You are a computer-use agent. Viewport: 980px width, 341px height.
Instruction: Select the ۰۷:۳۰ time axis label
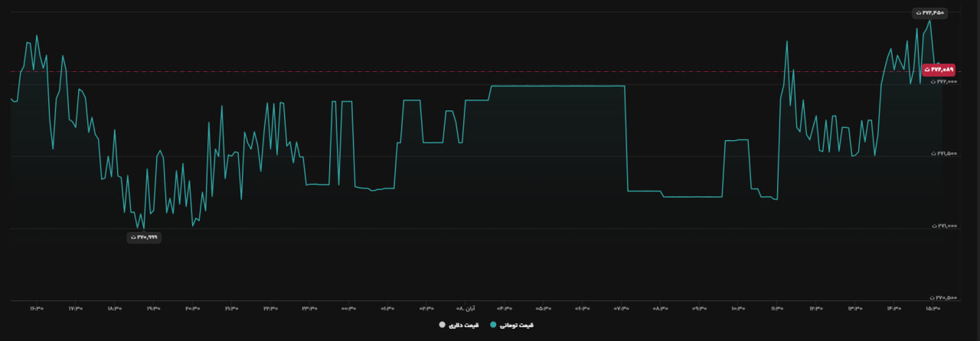coord(622,309)
